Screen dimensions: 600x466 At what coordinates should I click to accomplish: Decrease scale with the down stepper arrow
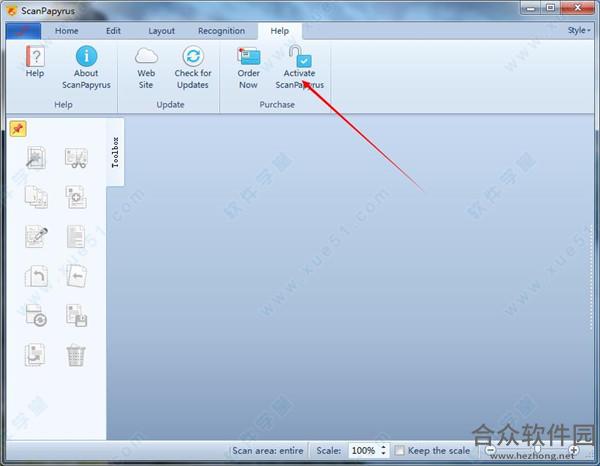click(383, 454)
